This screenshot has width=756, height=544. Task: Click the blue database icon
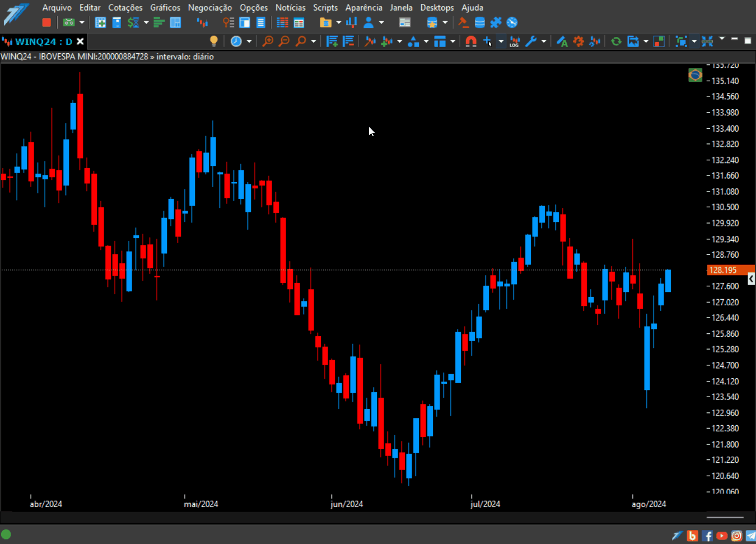coord(480,22)
